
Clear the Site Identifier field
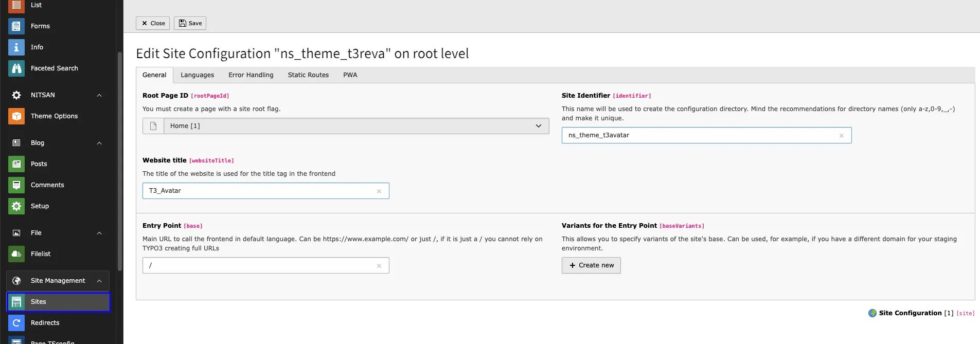coord(842,136)
